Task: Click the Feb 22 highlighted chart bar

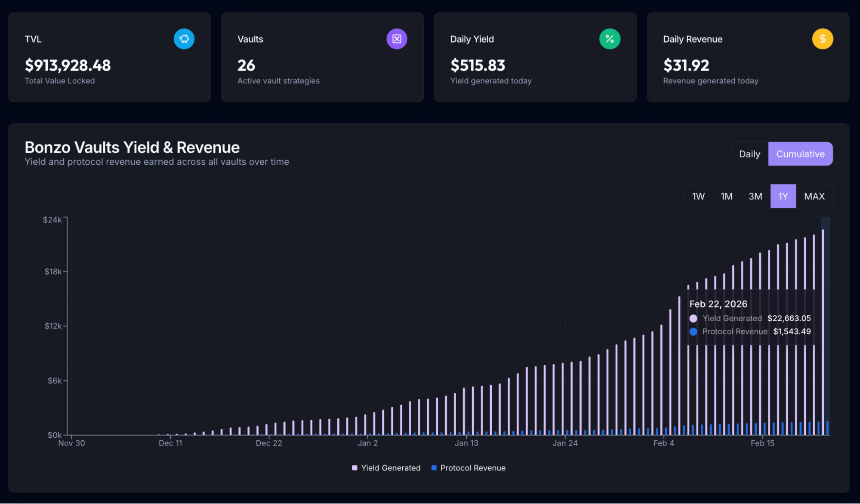Action: [823, 335]
